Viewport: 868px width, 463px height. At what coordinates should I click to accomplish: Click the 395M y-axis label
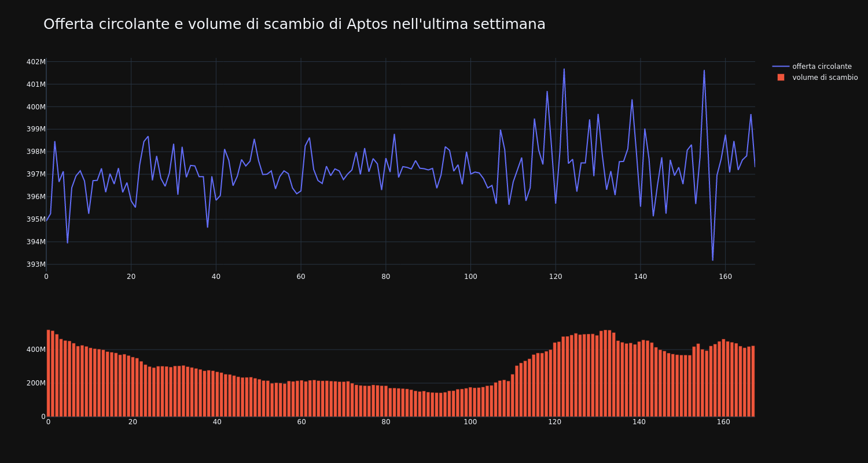pos(36,219)
